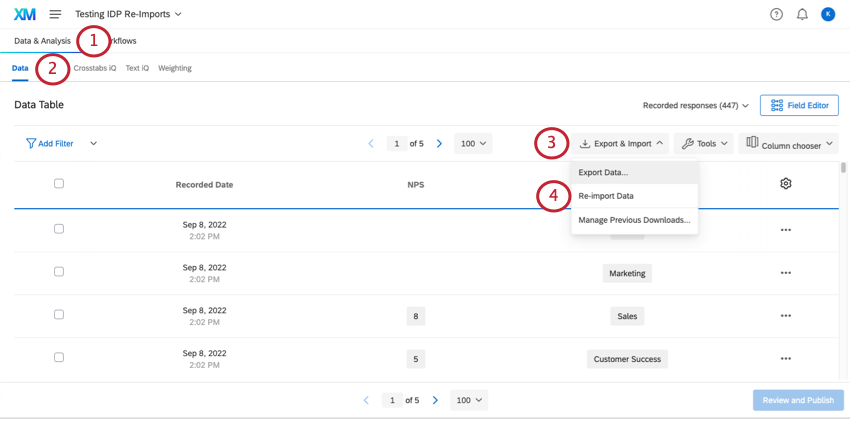
Task: Open the help question mark icon
Action: (x=776, y=15)
